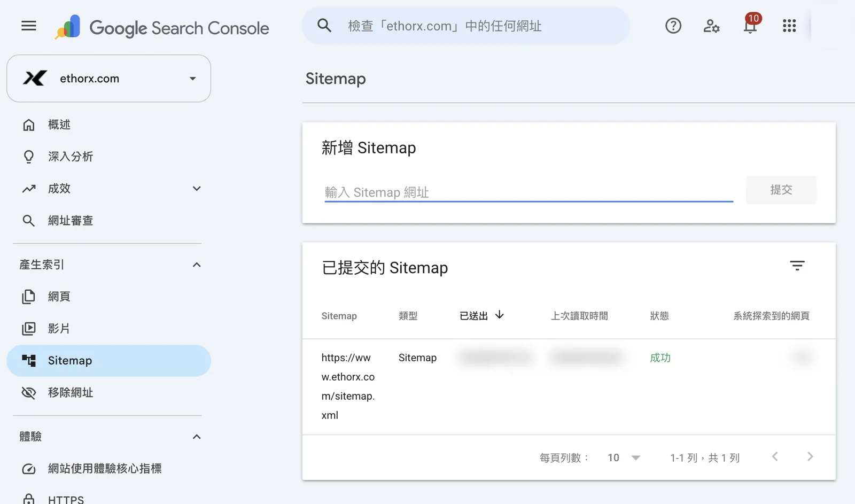The image size is (855, 504).
Task: Change rows per page dropdown showing 10
Action: pos(624,458)
